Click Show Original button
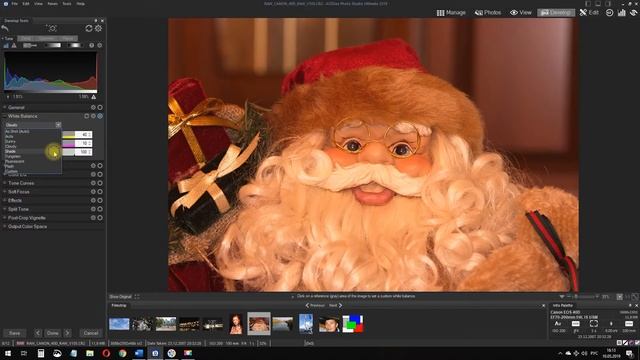This screenshot has height=360, width=640. click(x=120, y=297)
